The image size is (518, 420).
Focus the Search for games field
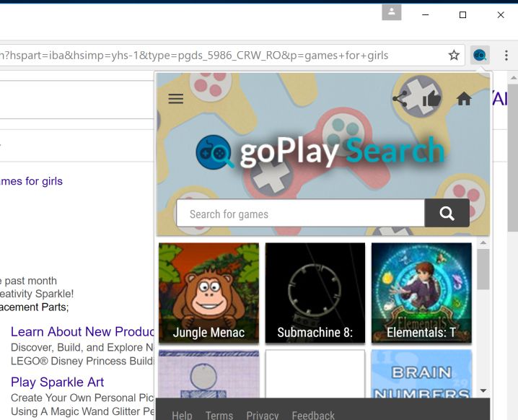click(301, 213)
